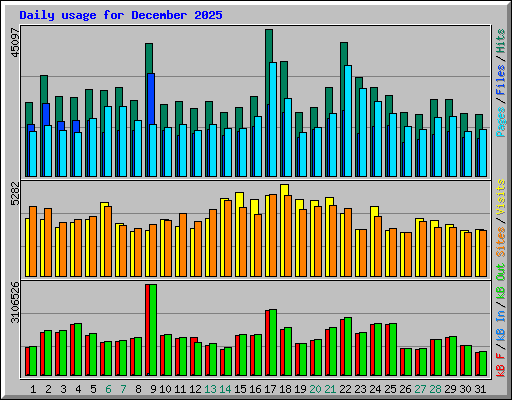Click the 'kB F / kB In / kB Out' legend

tap(501, 320)
